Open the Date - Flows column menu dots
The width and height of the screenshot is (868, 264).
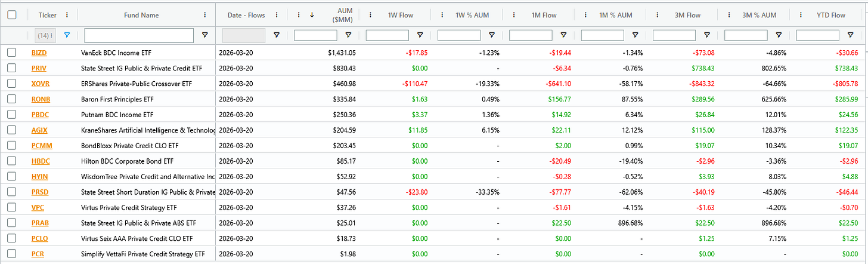pyautogui.click(x=277, y=15)
